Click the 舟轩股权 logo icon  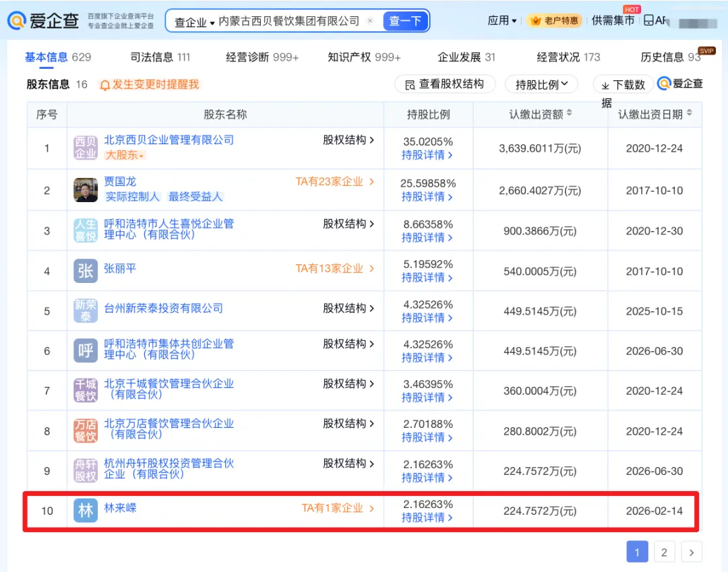(86, 470)
